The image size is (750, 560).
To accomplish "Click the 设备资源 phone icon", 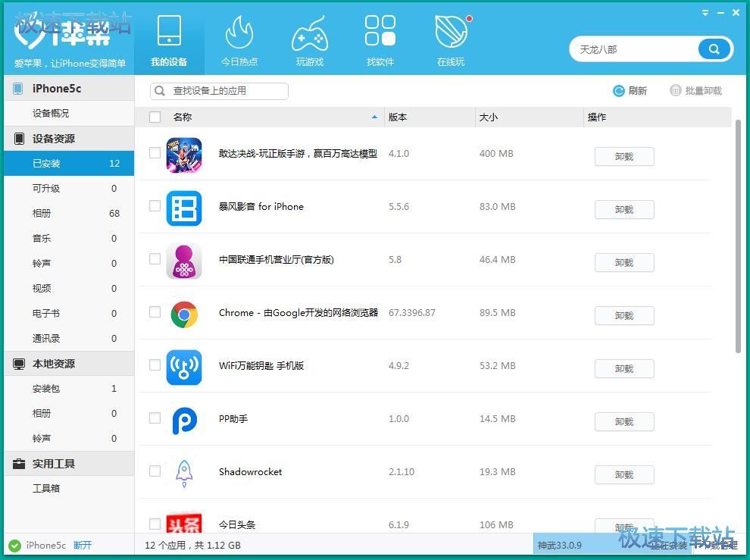I will pyautogui.click(x=19, y=139).
